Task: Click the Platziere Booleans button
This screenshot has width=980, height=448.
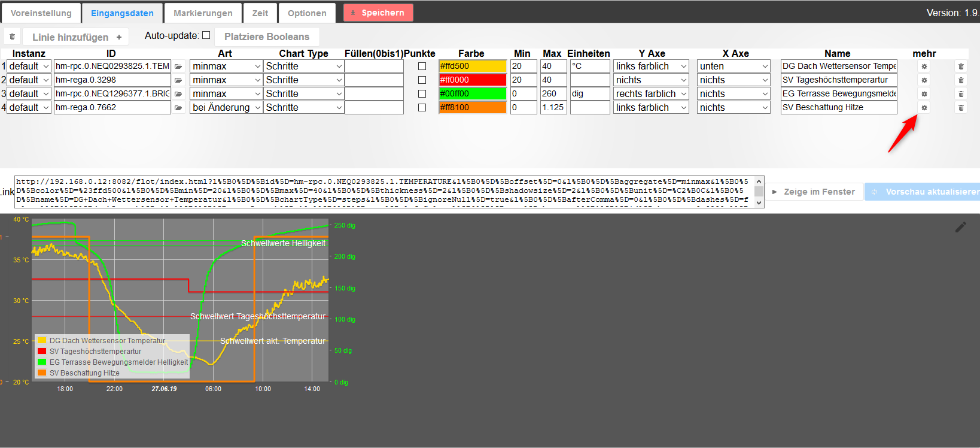Action: tap(267, 37)
